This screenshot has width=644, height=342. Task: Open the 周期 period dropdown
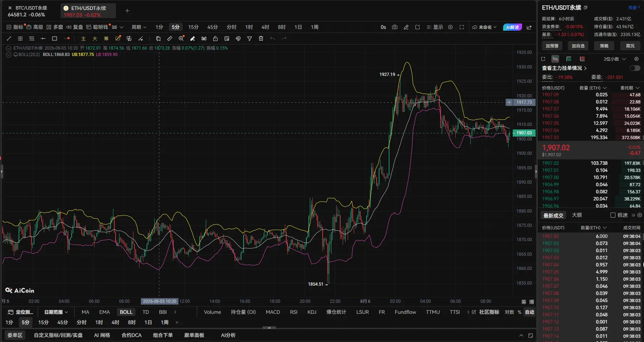139,27
